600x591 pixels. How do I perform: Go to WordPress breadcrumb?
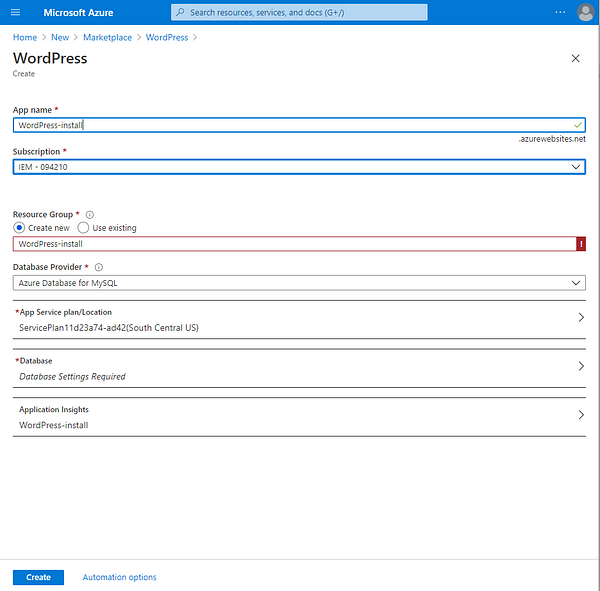[x=167, y=37]
